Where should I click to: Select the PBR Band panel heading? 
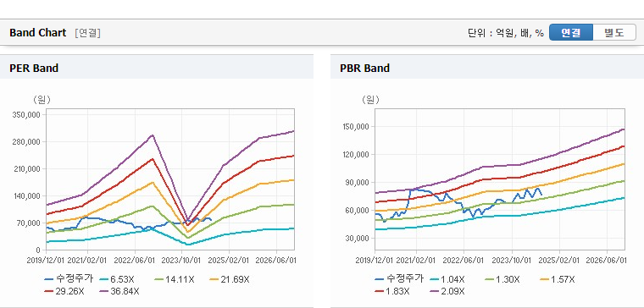point(364,68)
